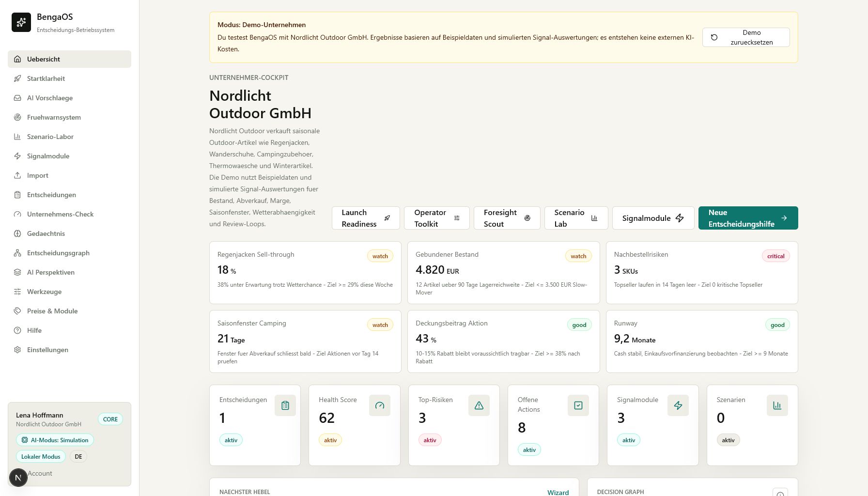Click the aktiv badge under Szenarien
Screen dimensions: 868x496
point(728,440)
